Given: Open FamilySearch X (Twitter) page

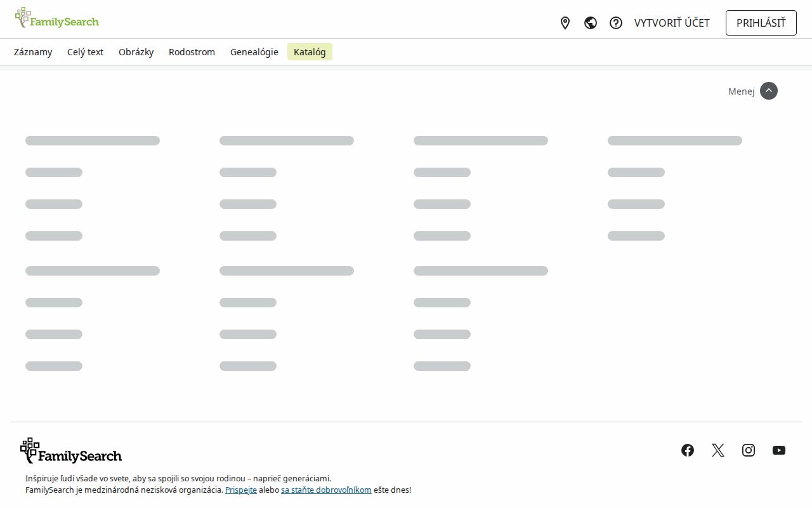Looking at the screenshot, I should pos(718,450).
